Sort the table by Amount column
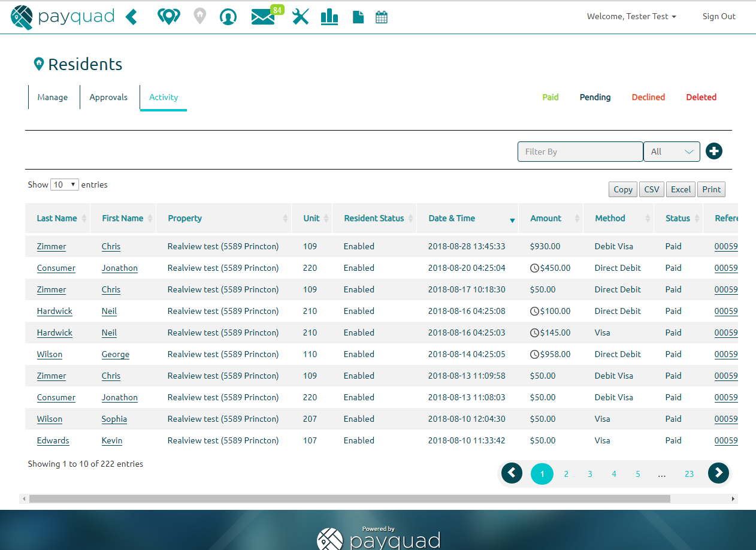The image size is (756, 550). click(545, 218)
